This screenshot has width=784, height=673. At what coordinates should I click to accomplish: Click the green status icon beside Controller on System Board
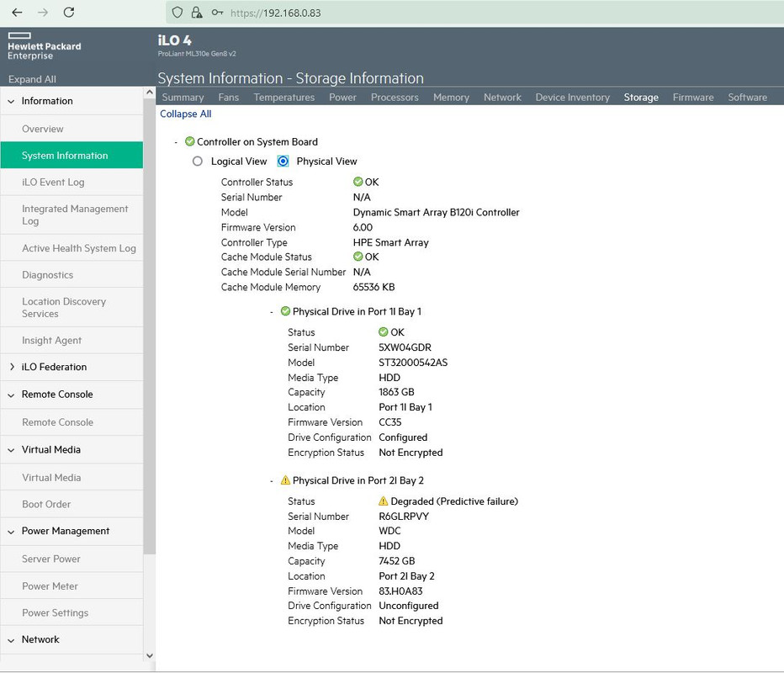[x=189, y=141]
